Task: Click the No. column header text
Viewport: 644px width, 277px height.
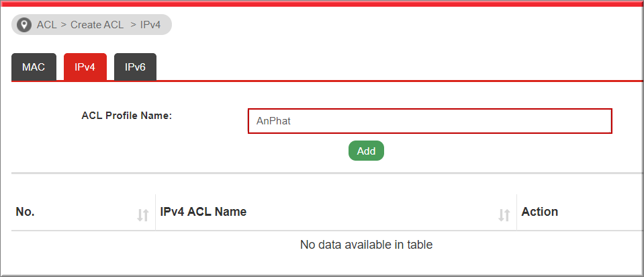Action: pyautogui.click(x=25, y=212)
